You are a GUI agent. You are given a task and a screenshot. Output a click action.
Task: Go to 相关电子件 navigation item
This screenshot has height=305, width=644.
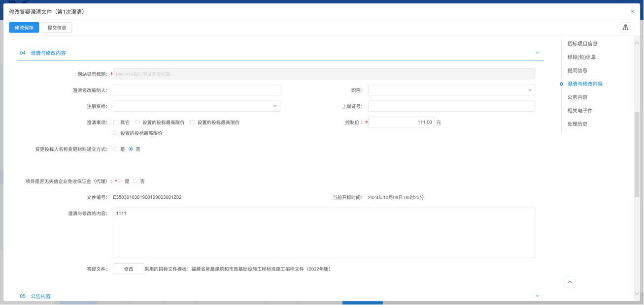[x=579, y=111]
